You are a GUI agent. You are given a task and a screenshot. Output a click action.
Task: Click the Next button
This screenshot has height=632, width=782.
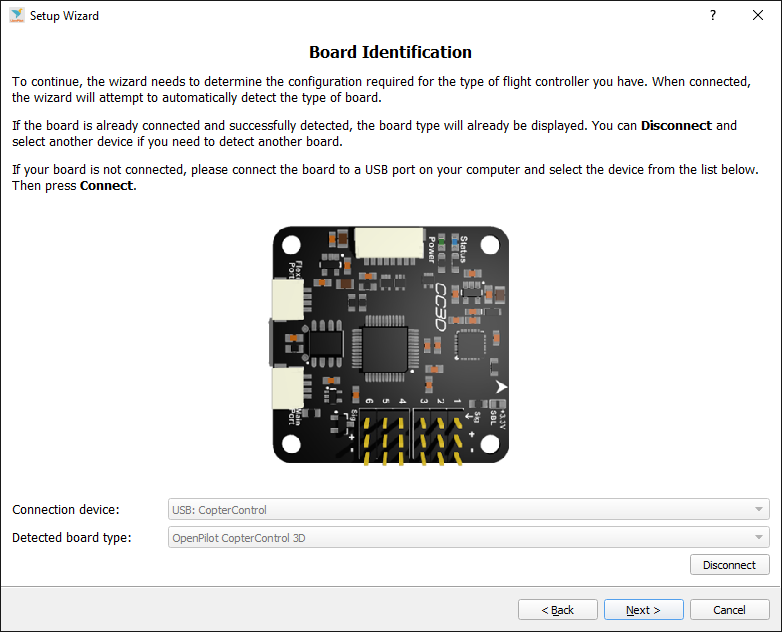[x=643, y=610]
